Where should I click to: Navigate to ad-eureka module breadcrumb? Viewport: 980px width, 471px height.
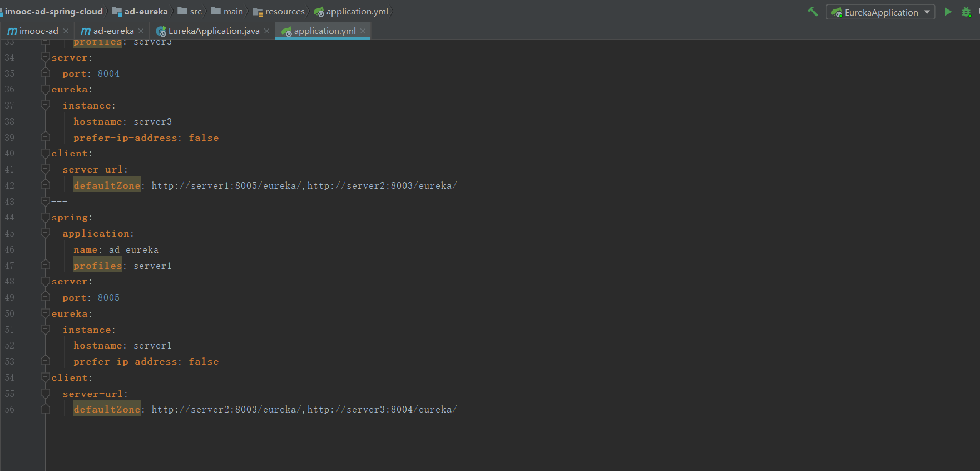coord(140,12)
